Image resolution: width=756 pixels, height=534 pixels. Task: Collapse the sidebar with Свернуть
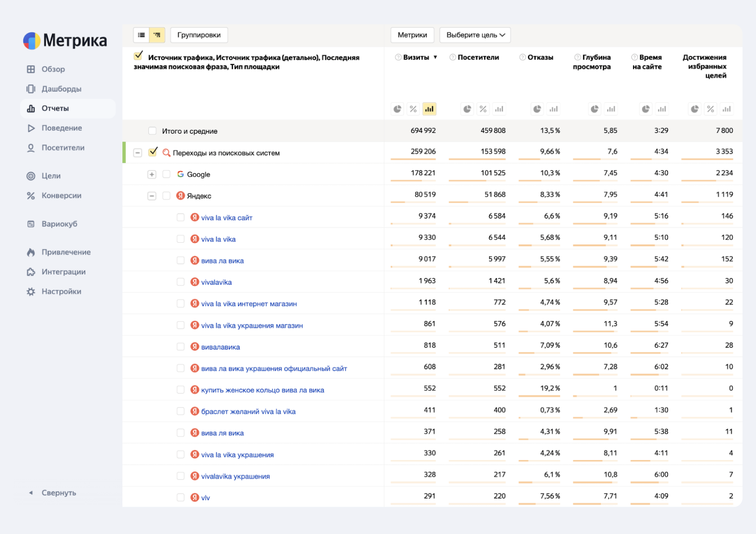tap(53, 493)
